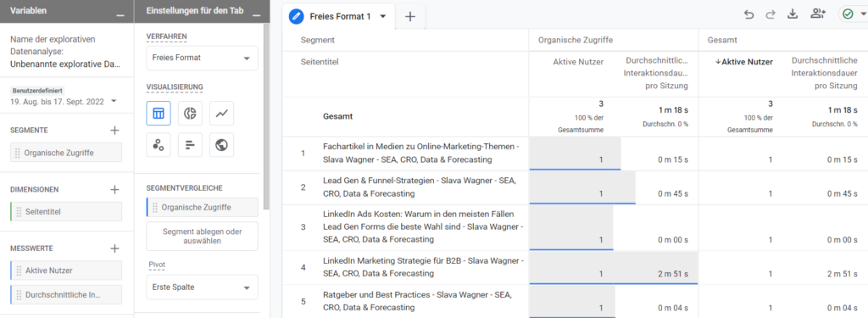The width and height of the screenshot is (868, 318).
Task: Share exploration with add-user icon
Action: point(818,14)
